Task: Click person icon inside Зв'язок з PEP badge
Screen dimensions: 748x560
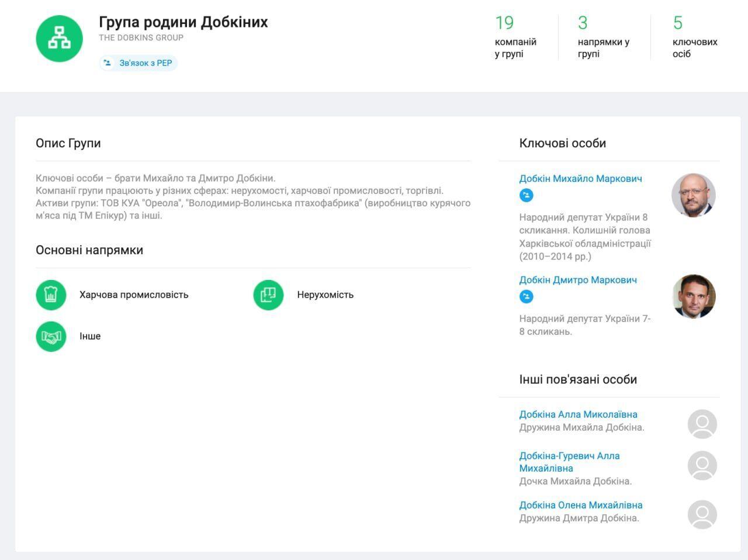Action: coord(107,63)
